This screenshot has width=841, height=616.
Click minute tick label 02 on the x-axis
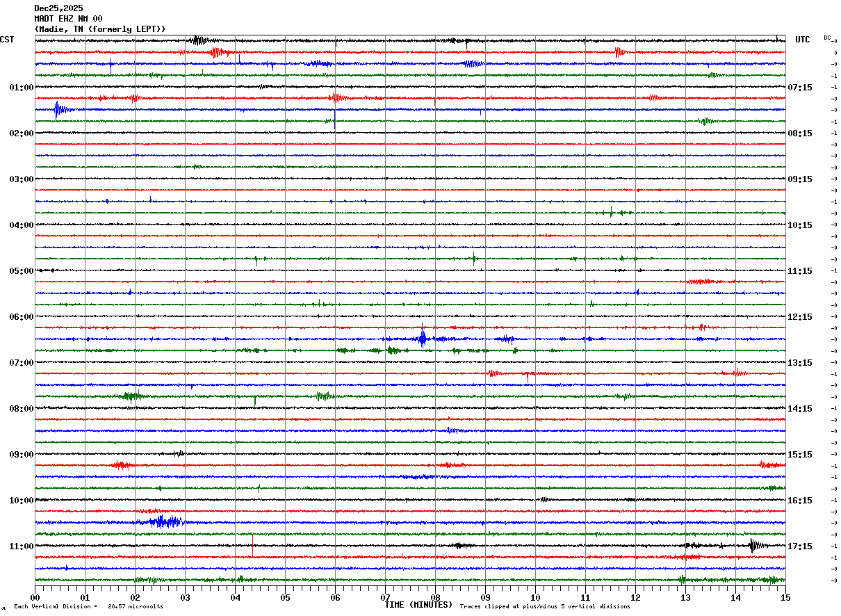point(135,597)
